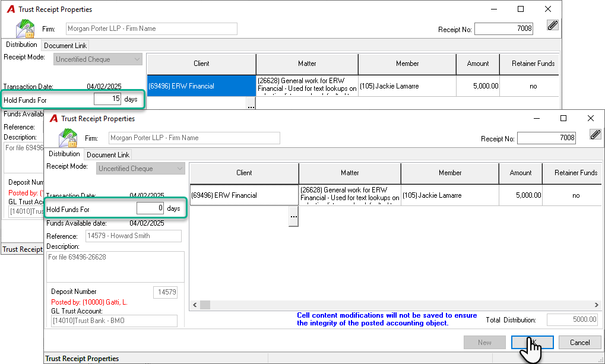This screenshot has height=364, width=605.
Task: Select the Distribution tab in back window
Action: [21, 45]
